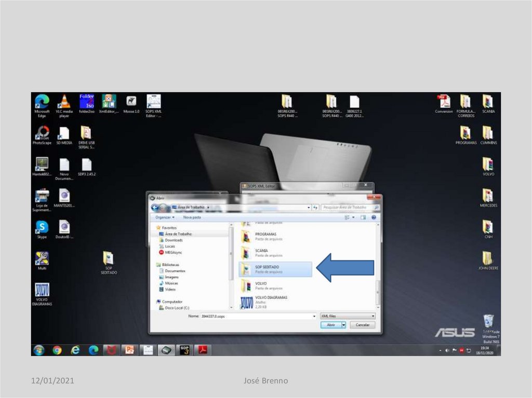Select the Moose 1.0 desktop icon
The image size is (532, 398).
(131, 104)
